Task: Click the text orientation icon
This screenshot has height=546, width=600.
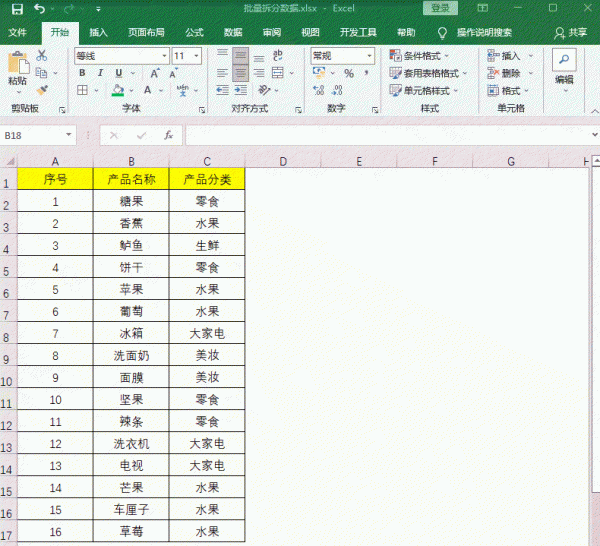Action: click(264, 90)
